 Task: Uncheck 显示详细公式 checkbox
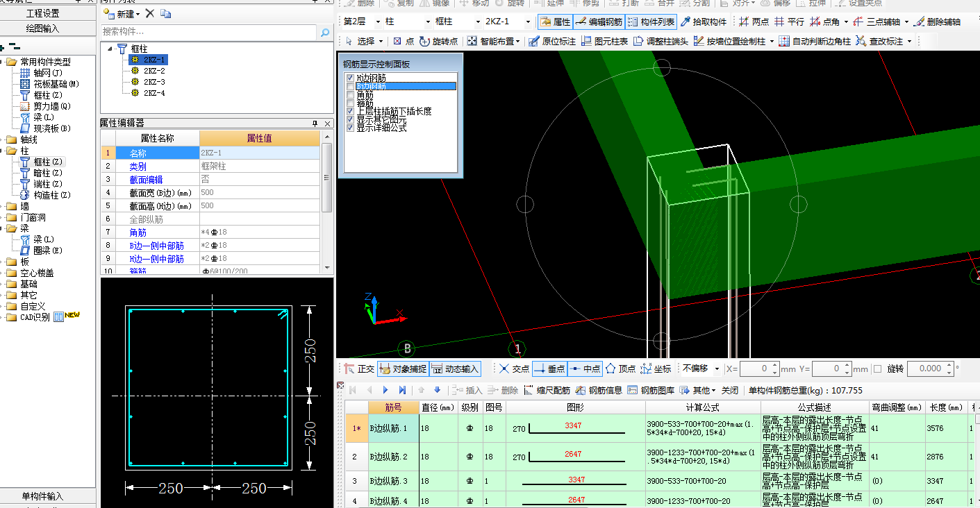tap(351, 128)
